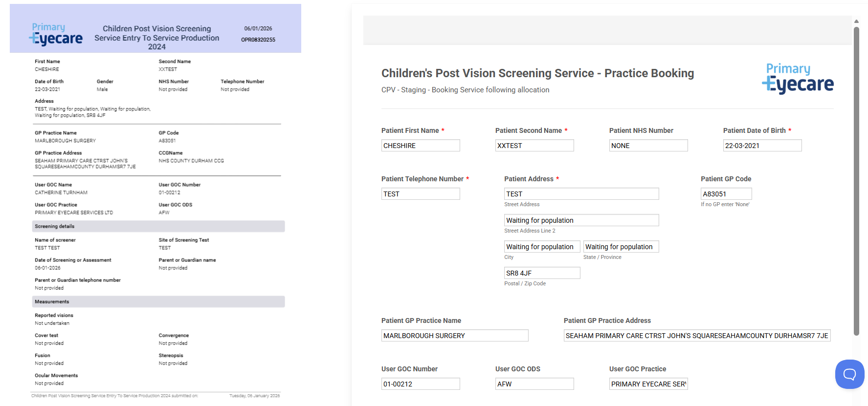Image resolution: width=868 pixels, height=406 pixels.
Task: Click the Primary Eyecare logo in PDF header
Action: 56,34
